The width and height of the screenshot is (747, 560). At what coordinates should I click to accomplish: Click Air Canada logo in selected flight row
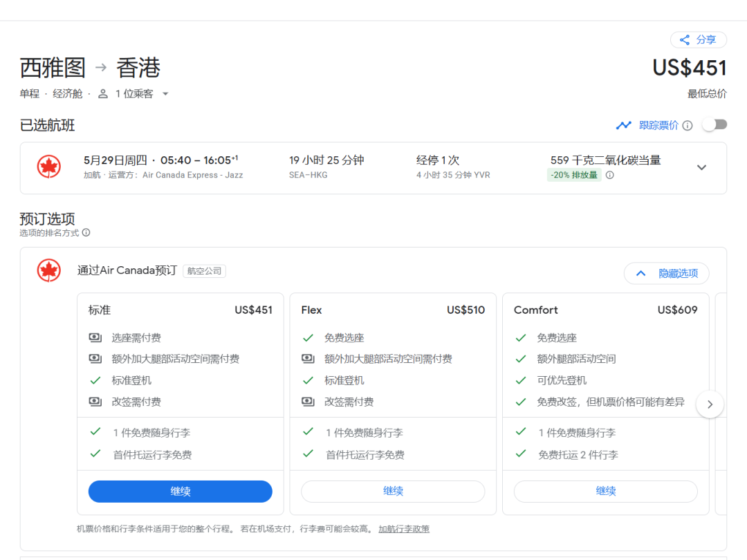tap(49, 167)
